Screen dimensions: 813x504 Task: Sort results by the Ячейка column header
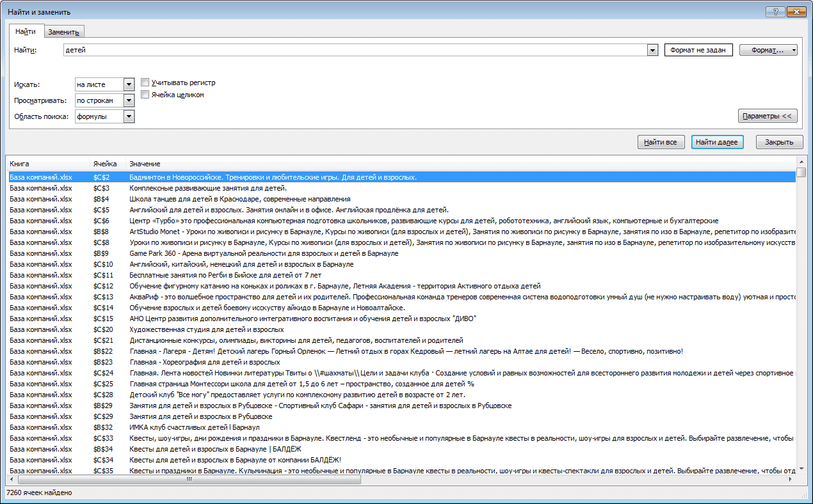click(108, 164)
